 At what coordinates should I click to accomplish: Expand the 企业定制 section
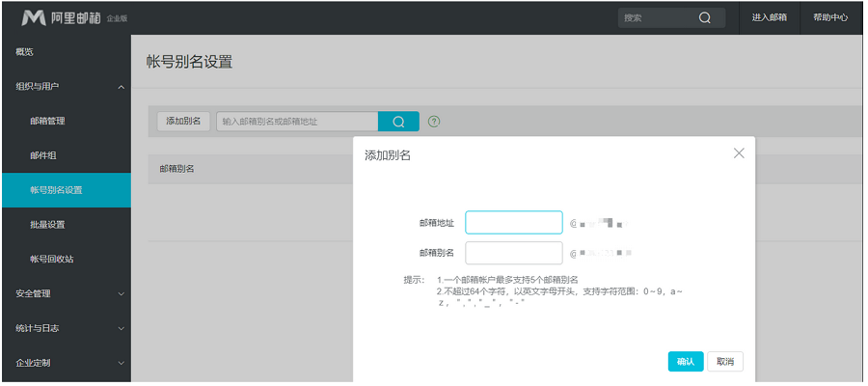pos(122,363)
